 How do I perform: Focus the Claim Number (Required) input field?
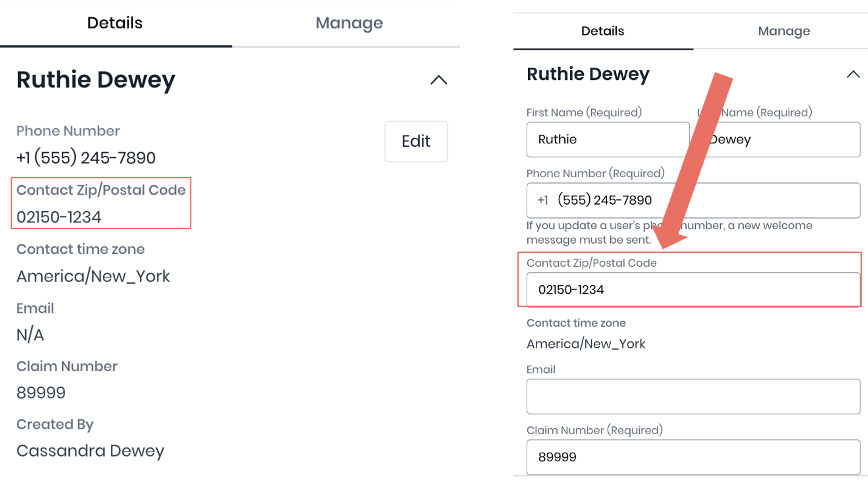(693, 457)
